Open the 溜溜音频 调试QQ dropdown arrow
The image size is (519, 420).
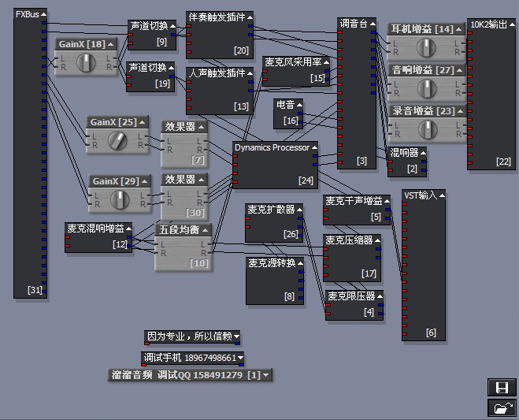pos(267,376)
